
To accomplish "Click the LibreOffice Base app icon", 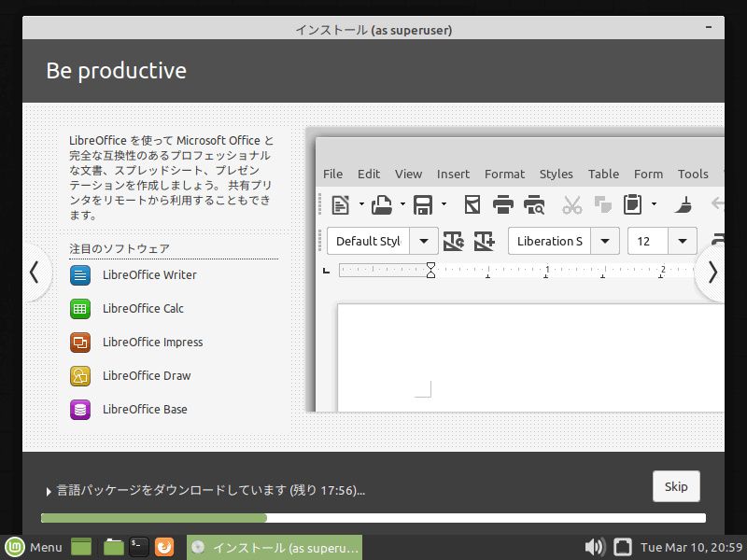I will click(80, 410).
